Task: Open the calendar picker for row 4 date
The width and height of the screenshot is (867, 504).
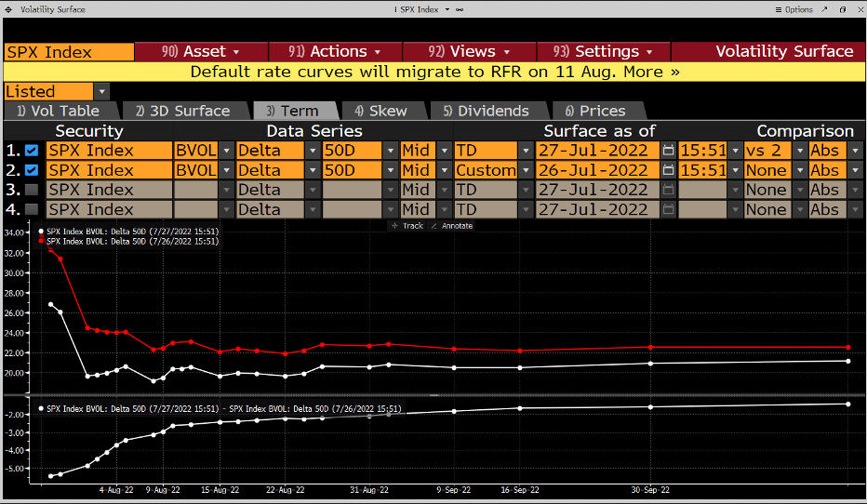Action: 669,209
